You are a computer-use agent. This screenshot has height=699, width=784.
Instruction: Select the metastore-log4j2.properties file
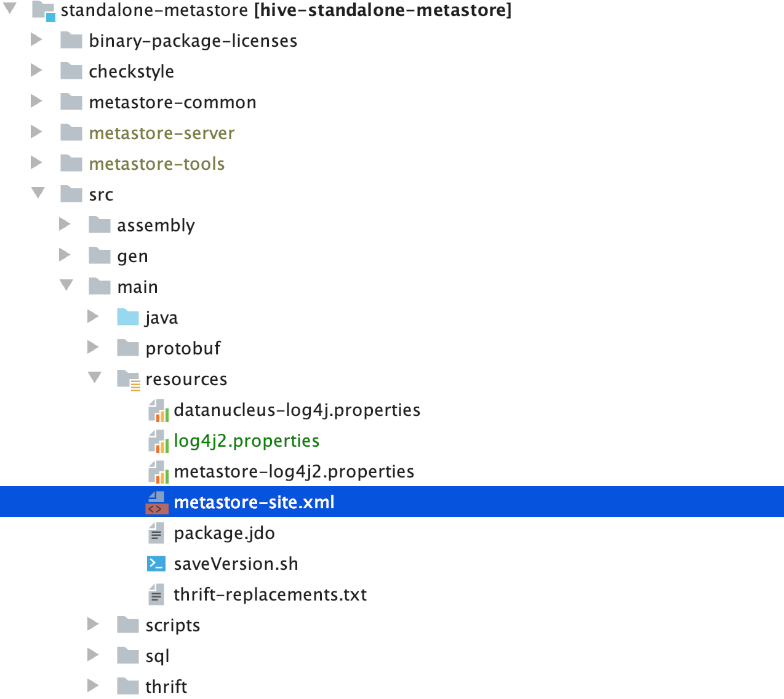(294, 471)
